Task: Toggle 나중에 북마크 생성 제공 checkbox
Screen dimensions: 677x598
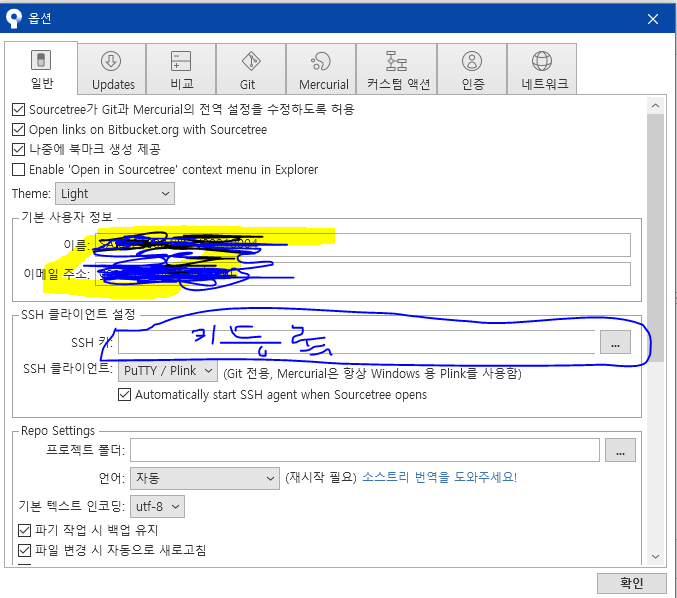Action: (x=19, y=149)
